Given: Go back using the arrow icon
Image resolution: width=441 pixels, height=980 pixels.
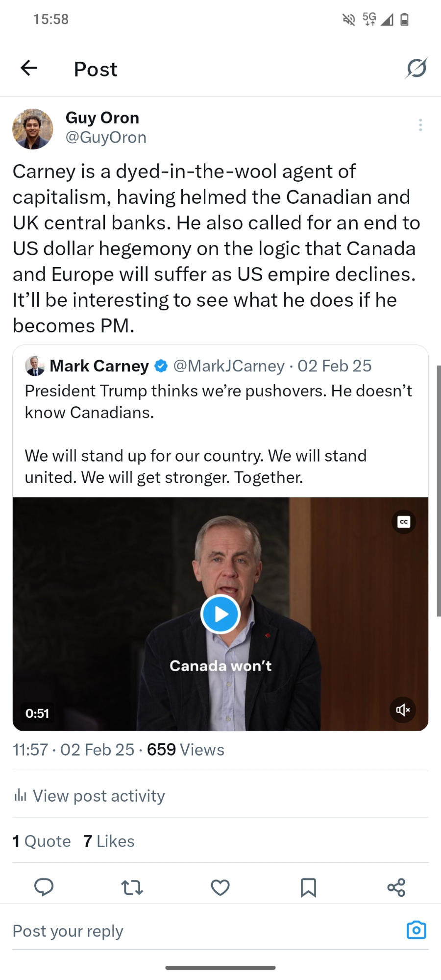Looking at the screenshot, I should tap(29, 68).
